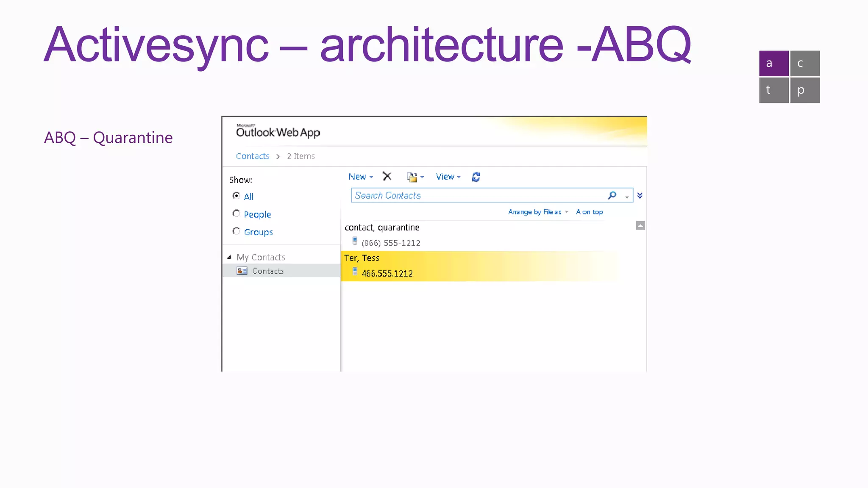Click phone icon beside 466.555.1212
The height and width of the screenshot is (488, 868).
pyautogui.click(x=355, y=272)
